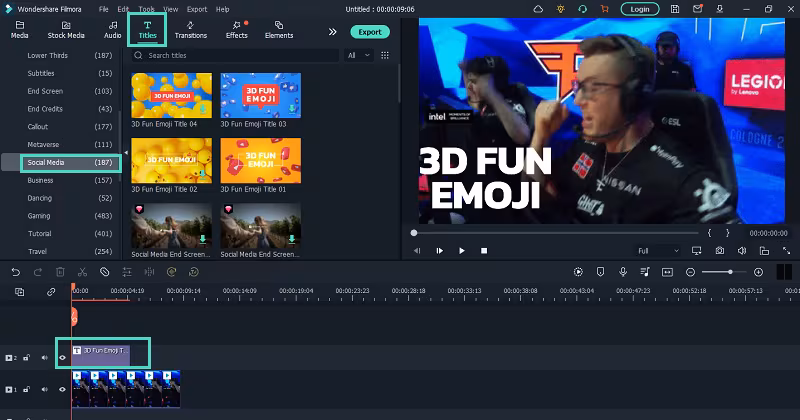
Task: Select 3D Fun Emoji Title 02 thumbnail
Action: click(x=171, y=161)
